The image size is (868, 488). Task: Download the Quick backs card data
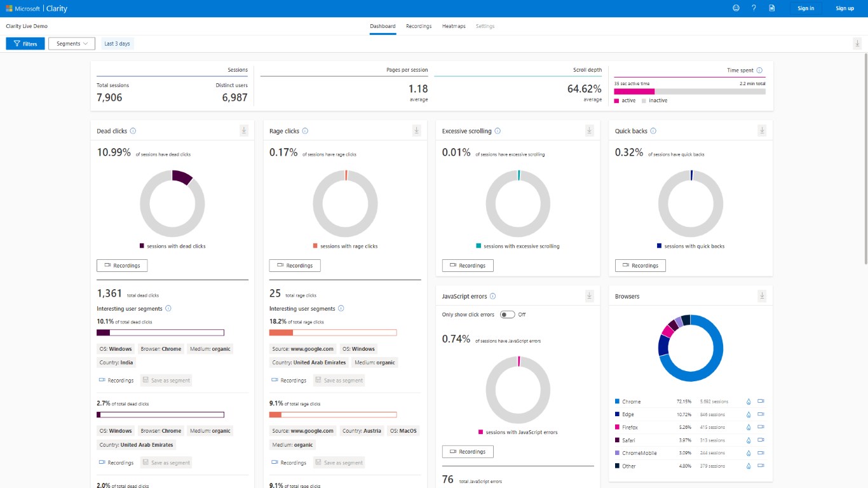click(x=762, y=130)
